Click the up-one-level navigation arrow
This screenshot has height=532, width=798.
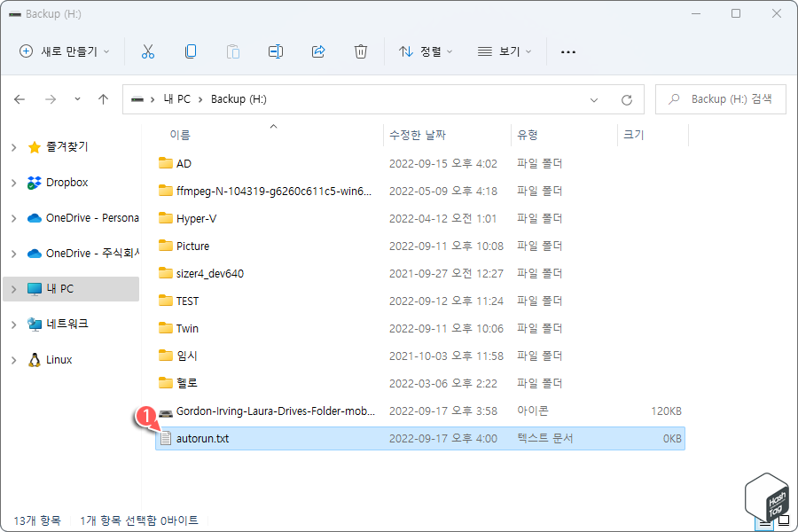pyautogui.click(x=103, y=98)
